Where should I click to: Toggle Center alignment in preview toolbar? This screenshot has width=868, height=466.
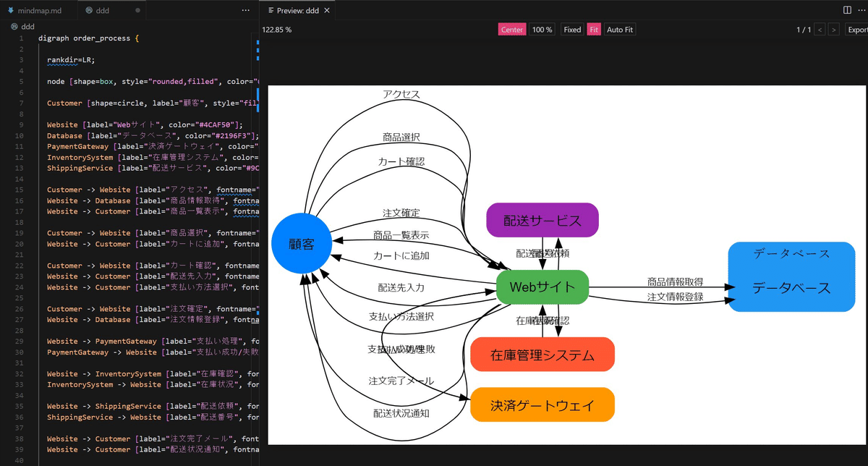pos(512,30)
